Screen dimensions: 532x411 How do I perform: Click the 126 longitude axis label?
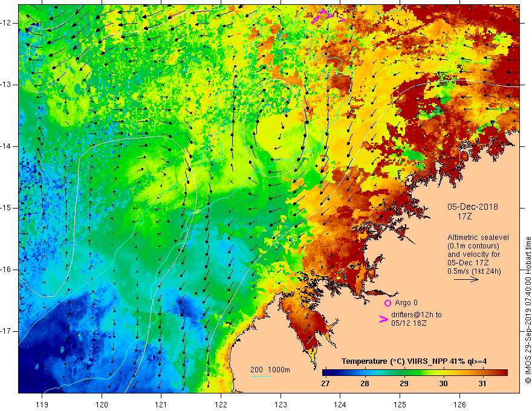[x=459, y=405]
